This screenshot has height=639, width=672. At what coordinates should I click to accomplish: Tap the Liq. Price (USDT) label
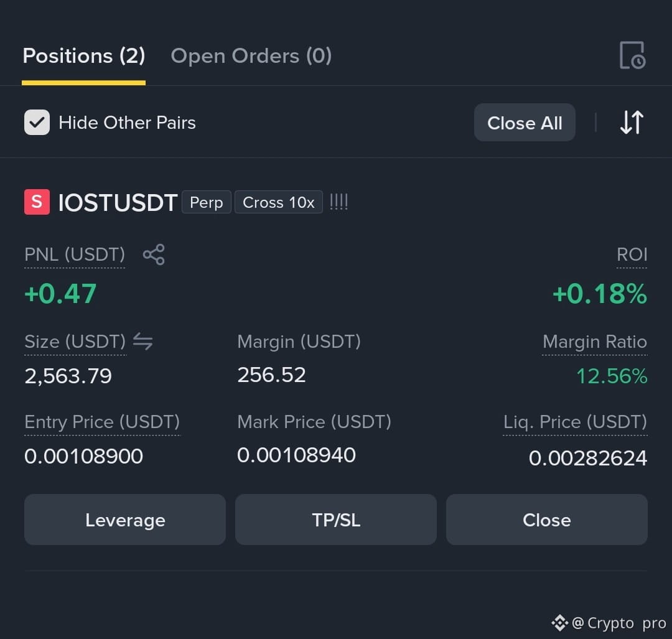[575, 422]
